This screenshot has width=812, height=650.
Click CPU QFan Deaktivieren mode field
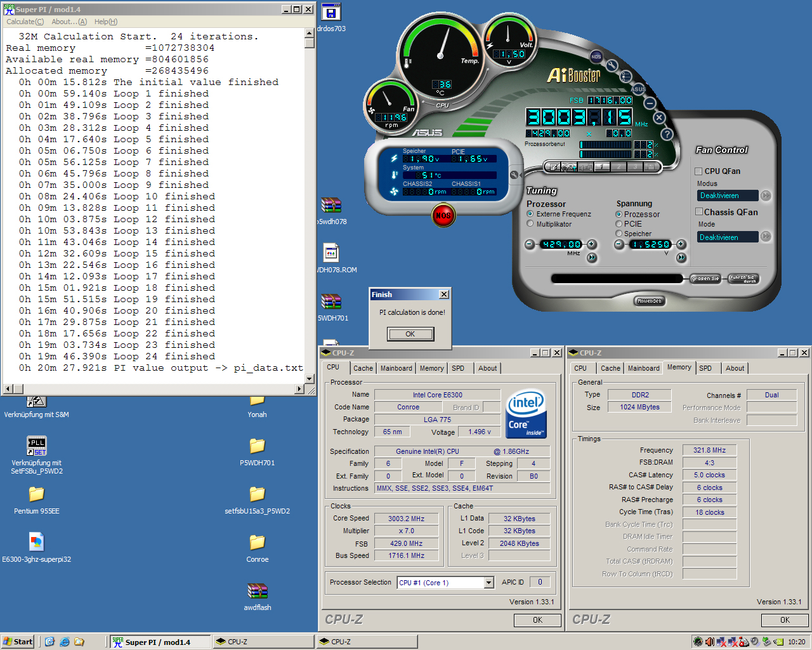(728, 196)
